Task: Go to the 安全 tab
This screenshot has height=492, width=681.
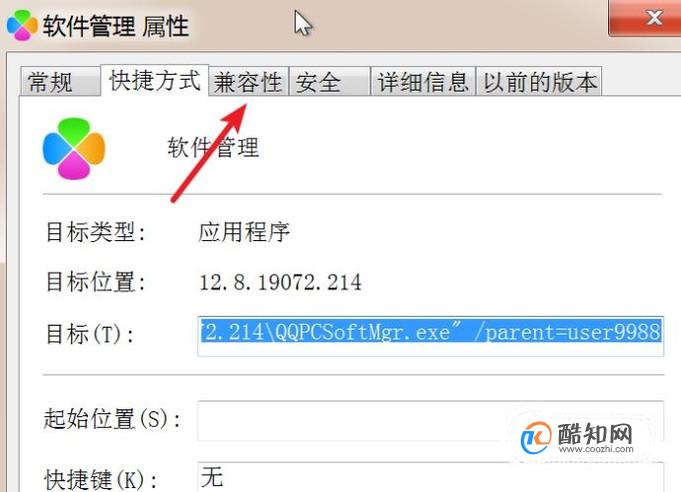Action: [329, 81]
